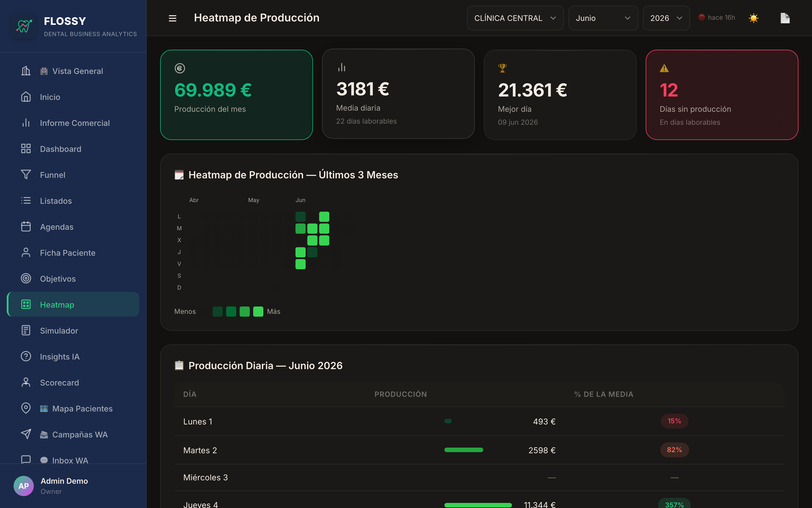Click the Listados list icon

(x=26, y=201)
